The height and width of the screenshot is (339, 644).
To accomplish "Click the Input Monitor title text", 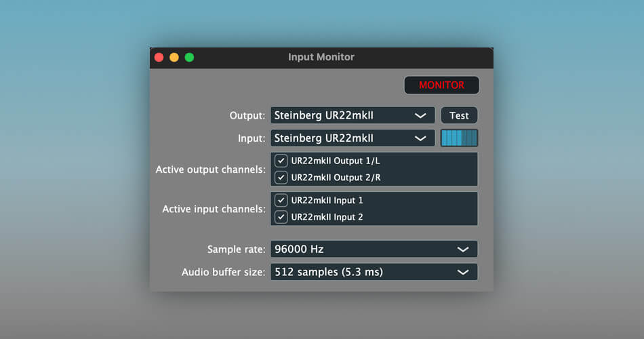I will pyautogui.click(x=321, y=57).
